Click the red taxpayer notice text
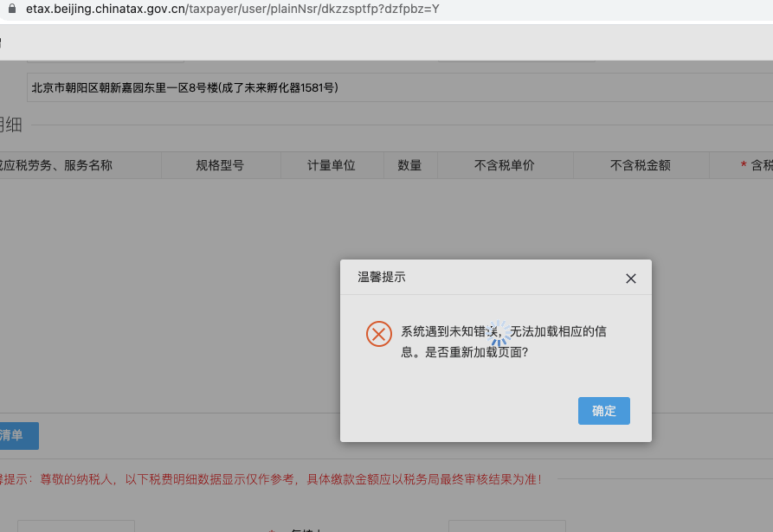 (271, 479)
